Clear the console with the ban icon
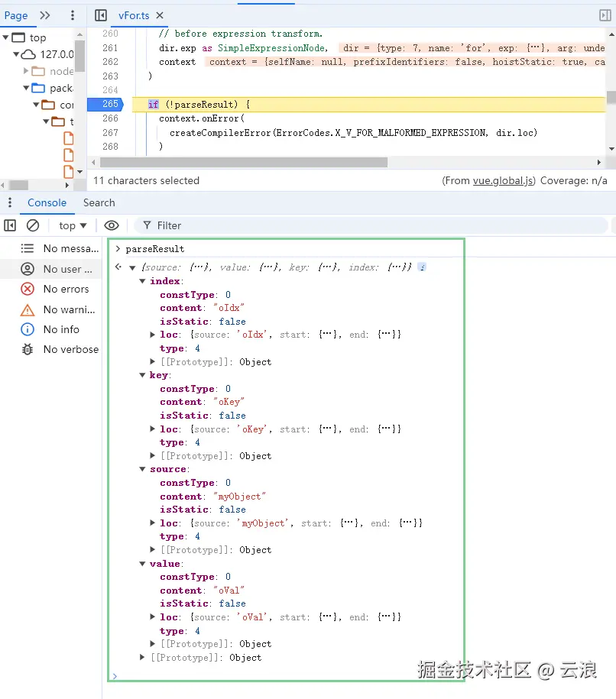 33,225
